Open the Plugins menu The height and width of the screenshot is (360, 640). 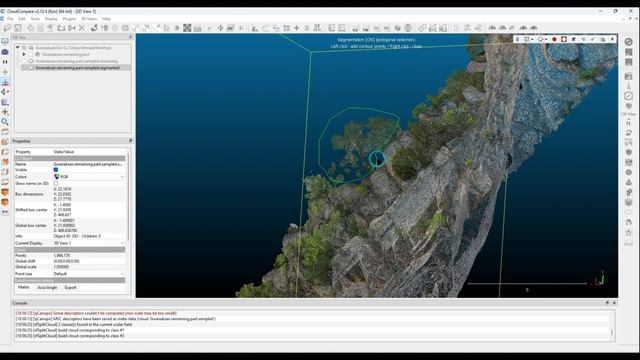coord(69,19)
